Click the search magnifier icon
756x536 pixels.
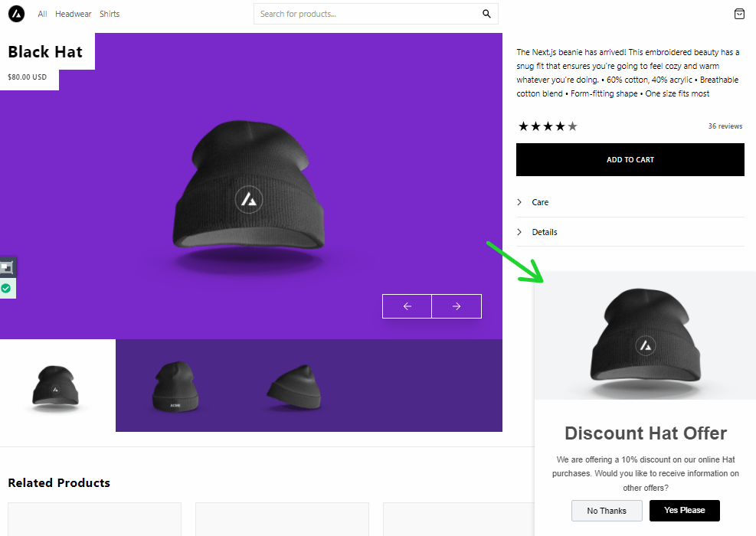click(x=486, y=14)
